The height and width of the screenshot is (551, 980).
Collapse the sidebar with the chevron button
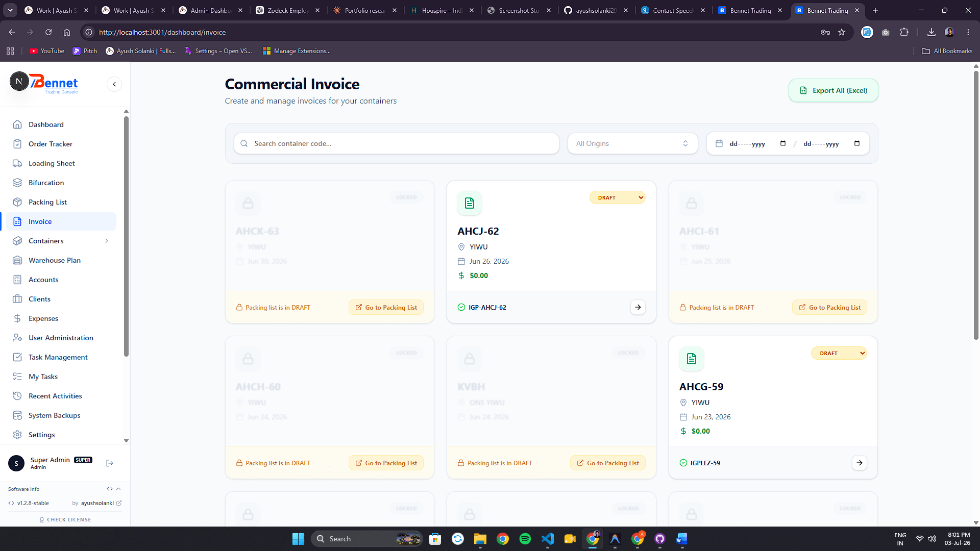[x=114, y=84]
